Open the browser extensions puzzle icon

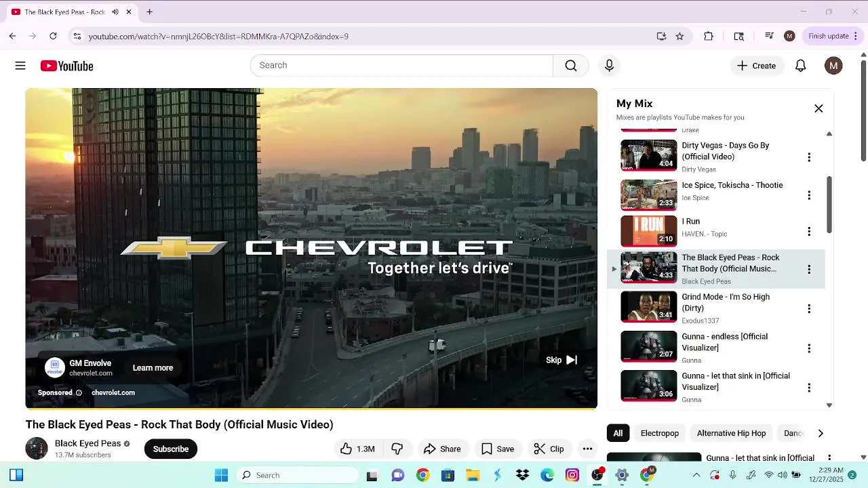pyautogui.click(x=709, y=37)
